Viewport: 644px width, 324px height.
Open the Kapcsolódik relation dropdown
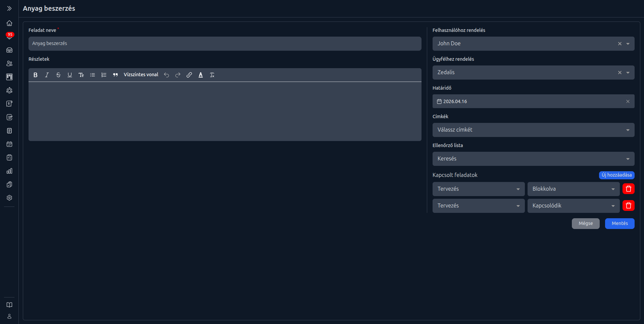pos(574,206)
